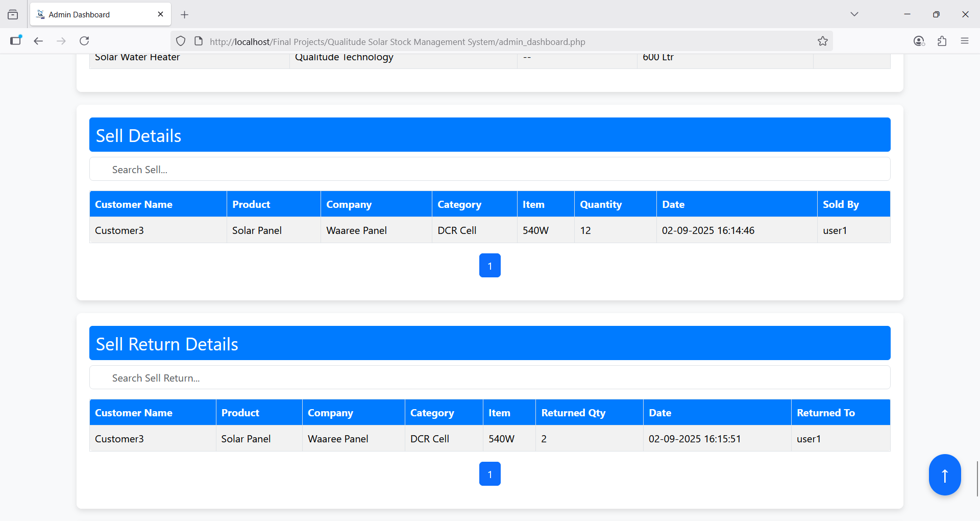This screenshot has height=521, width=980.
Task: Go back using the browser back arrow
Action: (x=38, y=41)
